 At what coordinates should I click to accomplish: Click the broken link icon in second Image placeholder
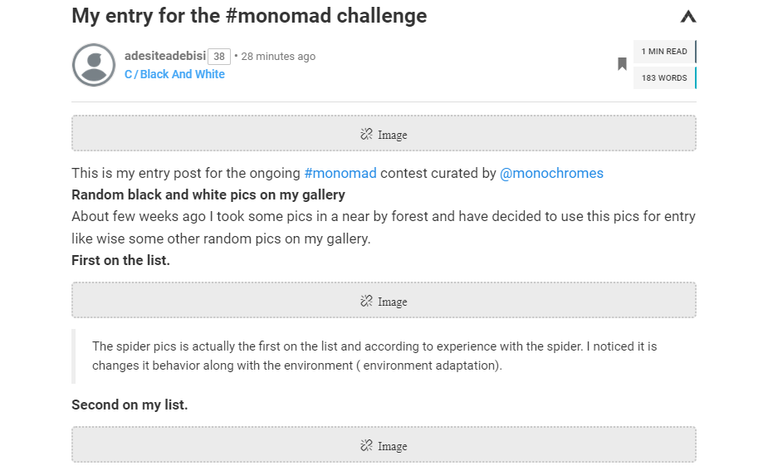tap(366, 301)
